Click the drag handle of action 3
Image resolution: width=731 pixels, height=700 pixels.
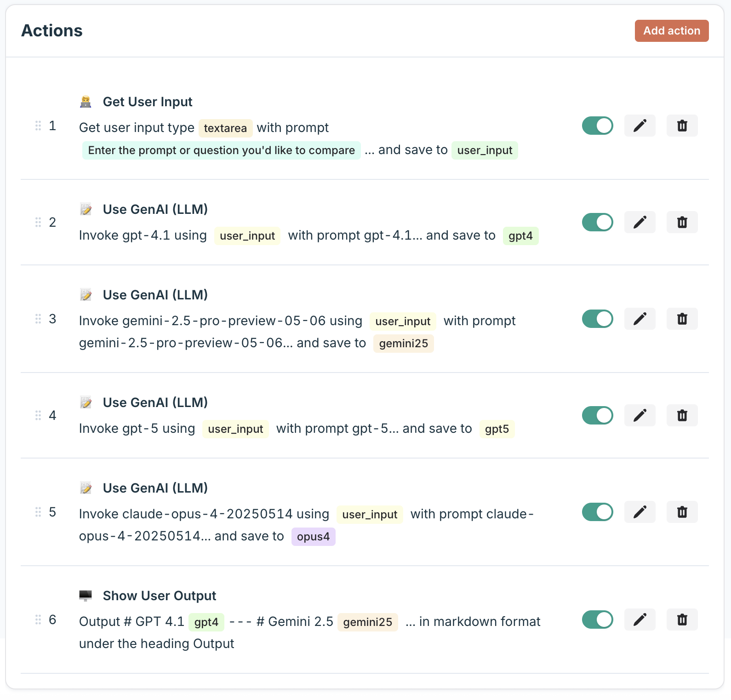[38, 319]
